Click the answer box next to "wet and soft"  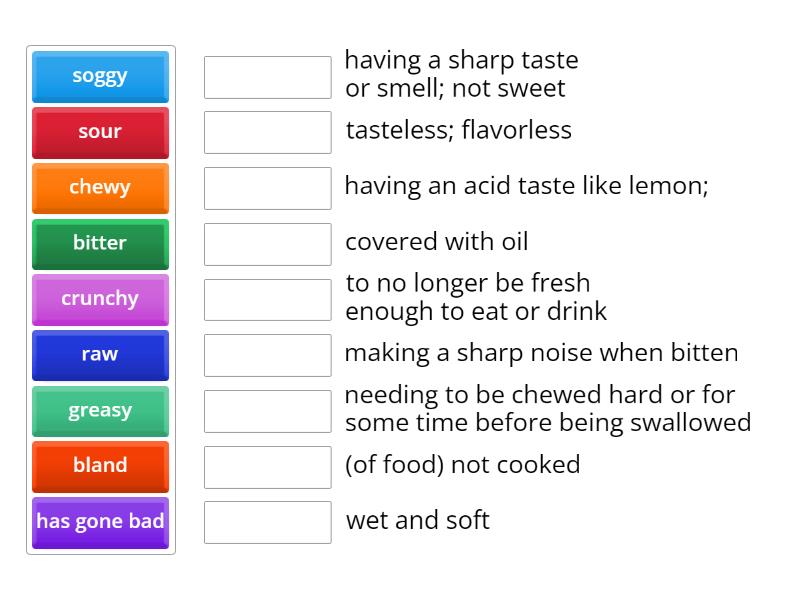coord(266,521)
